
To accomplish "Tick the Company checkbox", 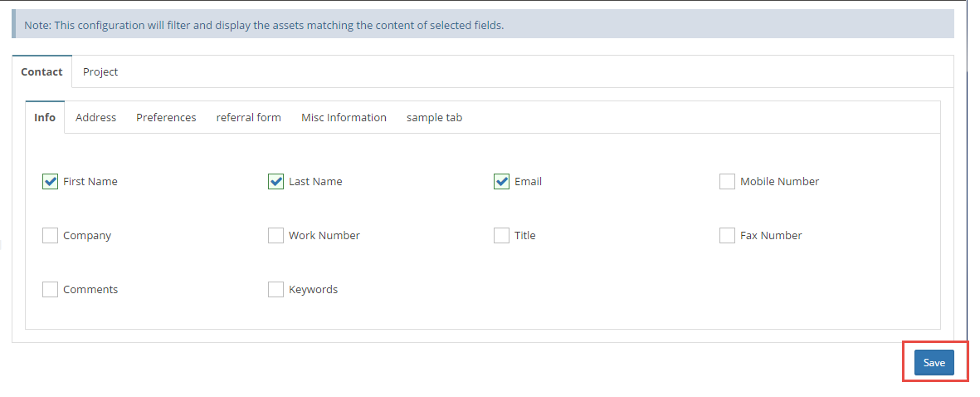I will coord(50,236).
